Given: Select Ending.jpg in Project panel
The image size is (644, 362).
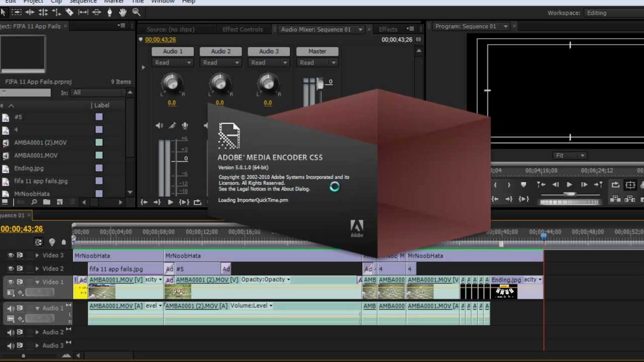Looking at the screenshot, I should click(29, 168).
